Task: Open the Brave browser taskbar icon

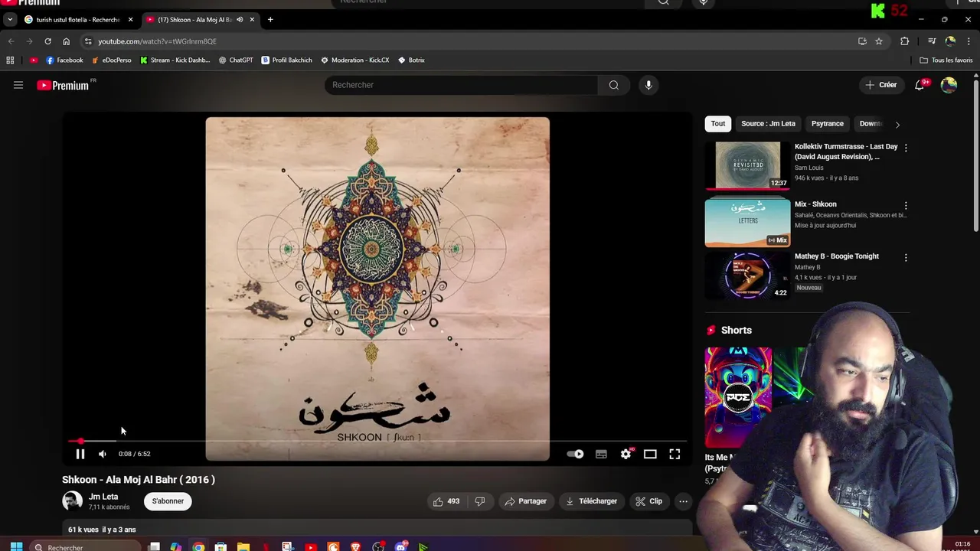Action: pyautogui.click(x=355, y=546)
